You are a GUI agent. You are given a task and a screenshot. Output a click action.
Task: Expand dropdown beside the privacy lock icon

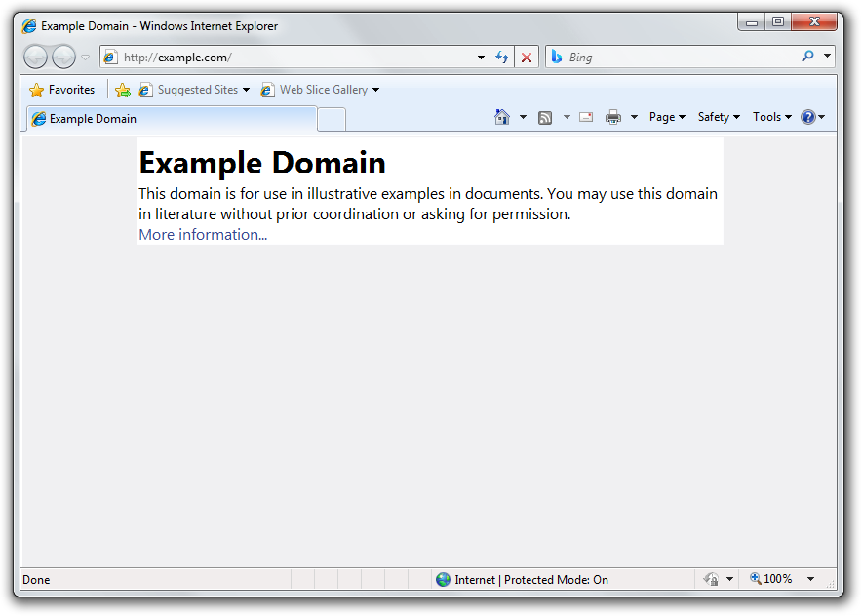coord(729,579)
